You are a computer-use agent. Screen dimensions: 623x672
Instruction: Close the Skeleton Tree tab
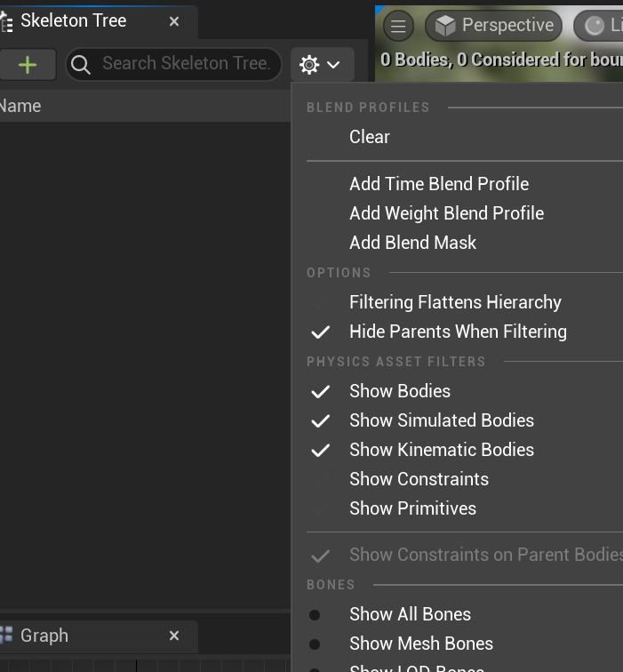(x=174, y=20)
